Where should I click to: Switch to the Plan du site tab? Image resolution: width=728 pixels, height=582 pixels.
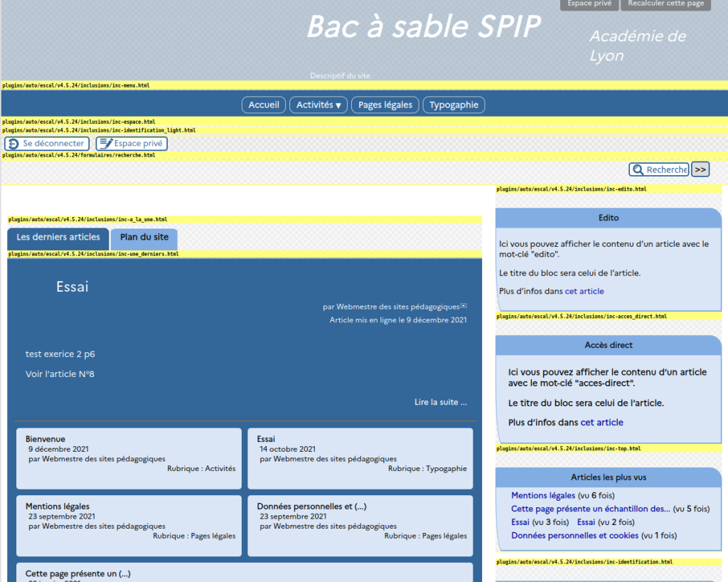coord(144,238)
